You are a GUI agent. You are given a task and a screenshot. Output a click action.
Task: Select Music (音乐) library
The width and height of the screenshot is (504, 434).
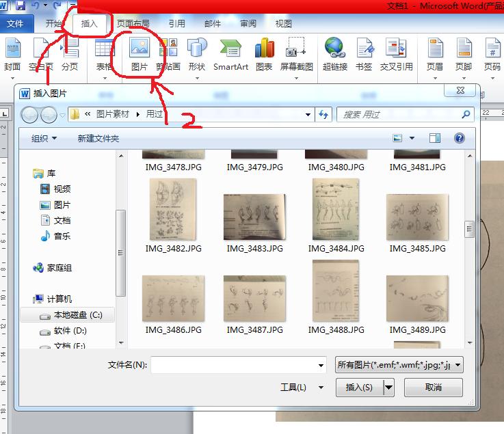pyautogui.click(x=55, y=236)
